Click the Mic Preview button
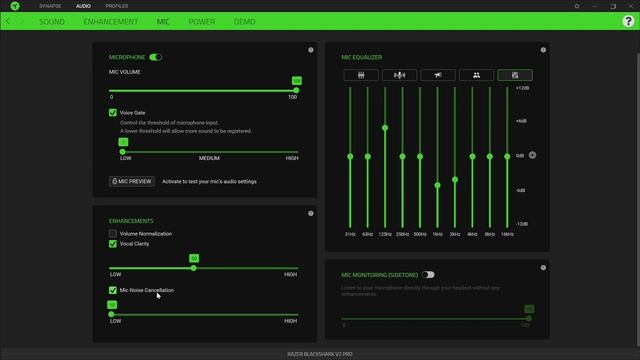Image resolution: width=640 pixels, height=360 pixels. click(132, 181)
